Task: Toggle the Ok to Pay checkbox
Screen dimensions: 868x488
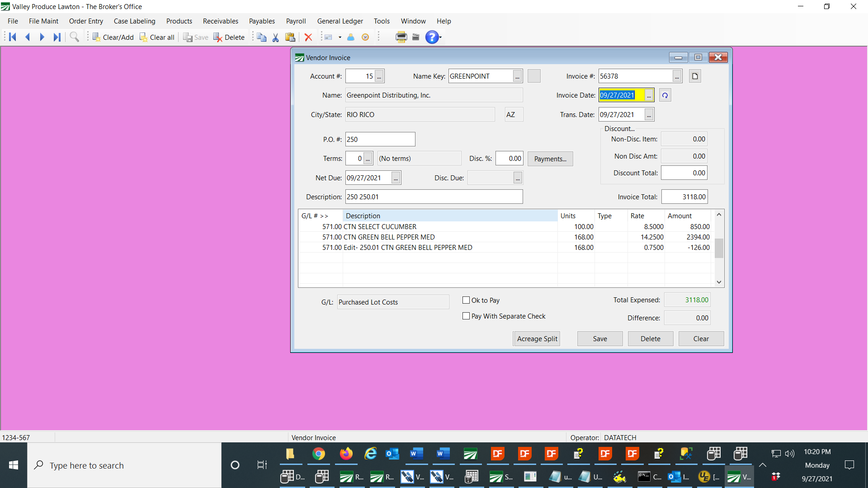Action: coord(466,300)
